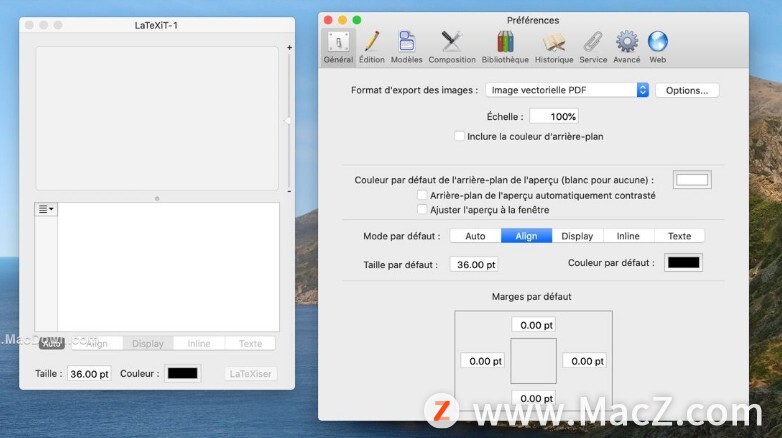
Task: Open the Bibliothèque books preferences pane
Action: click(505, 47)
